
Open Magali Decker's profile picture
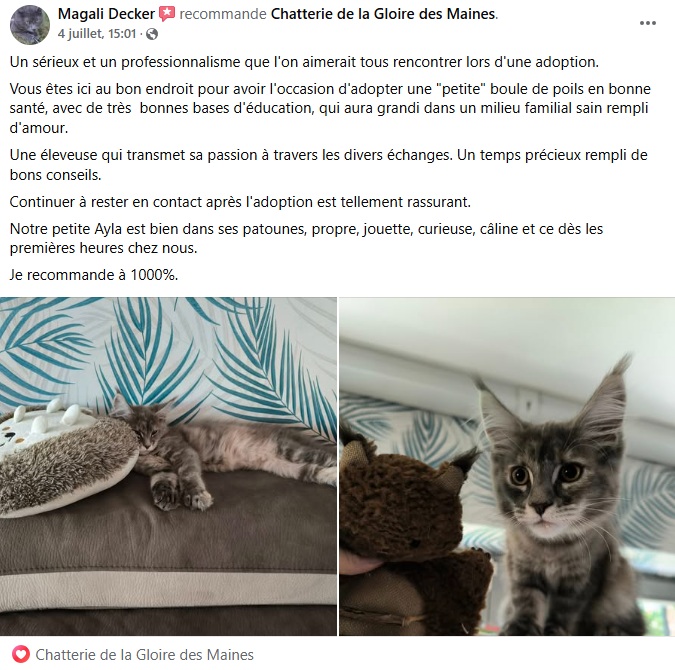(x=30, y=25)
